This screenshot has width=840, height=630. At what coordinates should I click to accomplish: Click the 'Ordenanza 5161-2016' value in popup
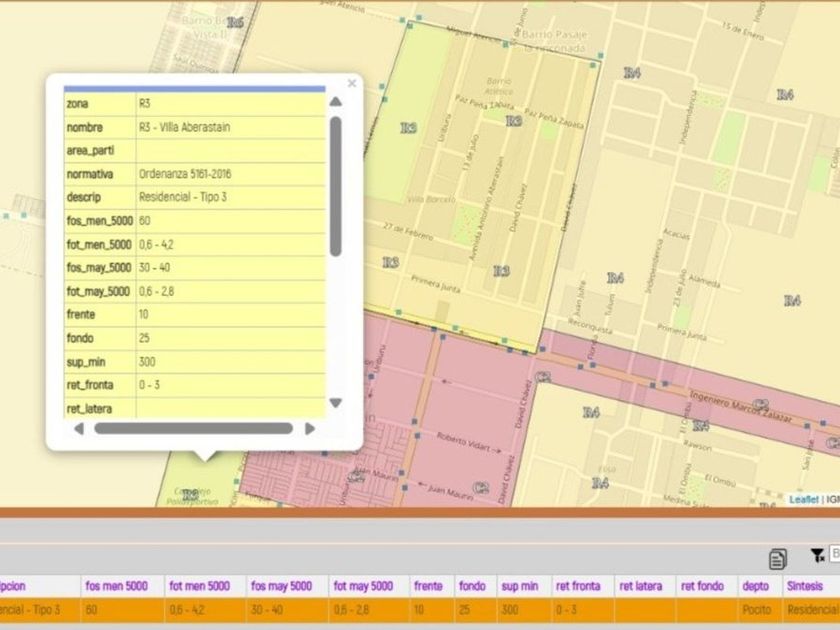185,174
